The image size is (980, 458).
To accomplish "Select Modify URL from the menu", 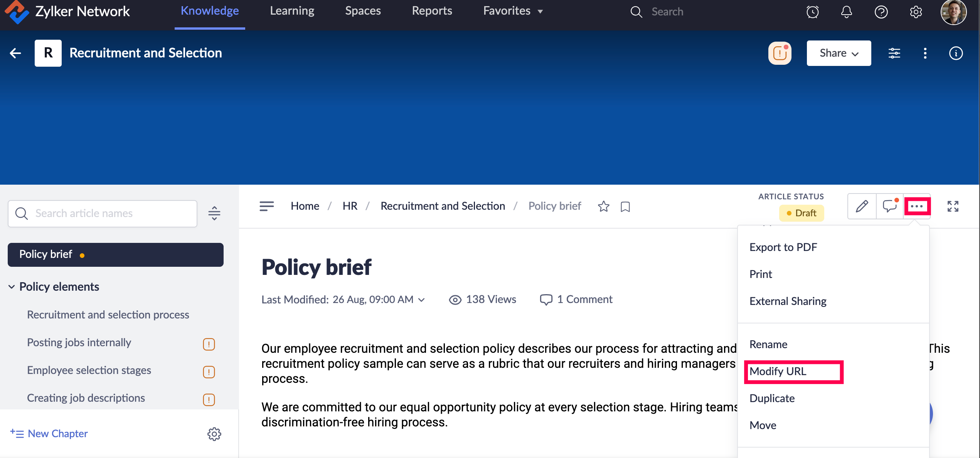I will pyautogui.click(x=778, y=371).
